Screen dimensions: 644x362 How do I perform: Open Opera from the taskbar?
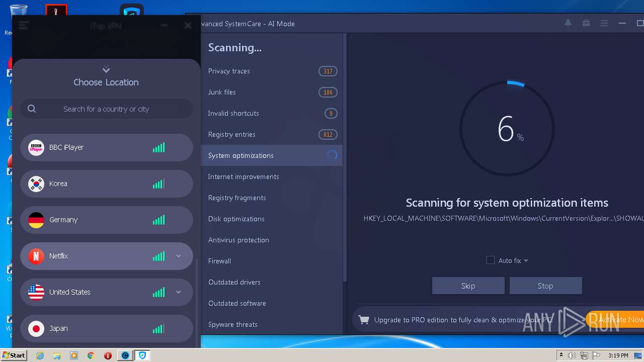(x=108, y=355)
